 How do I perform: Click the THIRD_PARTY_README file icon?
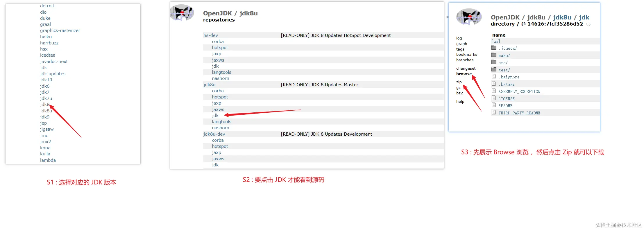pyautogui.click(x=494, y=112)
